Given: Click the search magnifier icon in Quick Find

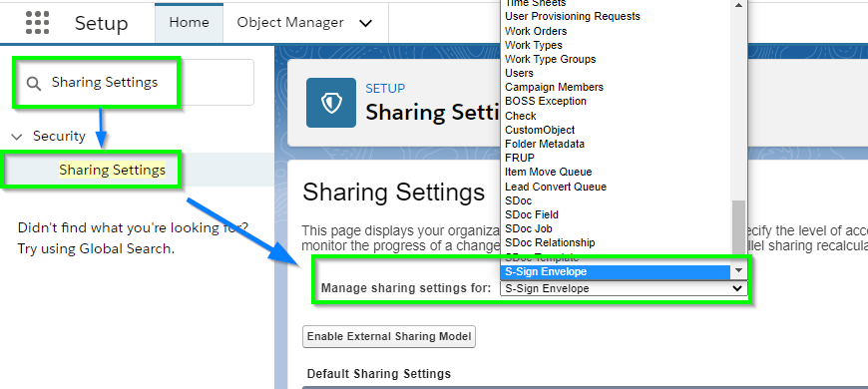Looking at the screenshot, I should pyautogui.click(x=34, y=84).
